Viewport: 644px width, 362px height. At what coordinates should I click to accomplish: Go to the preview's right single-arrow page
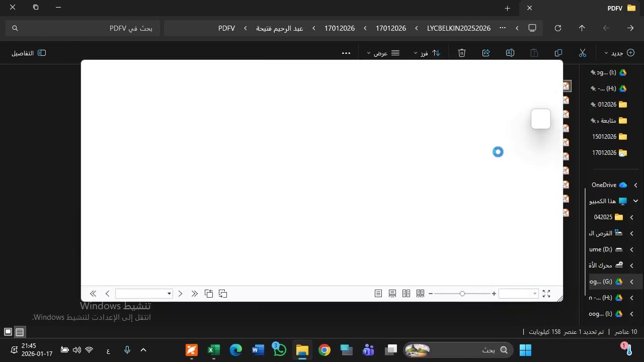180,294
